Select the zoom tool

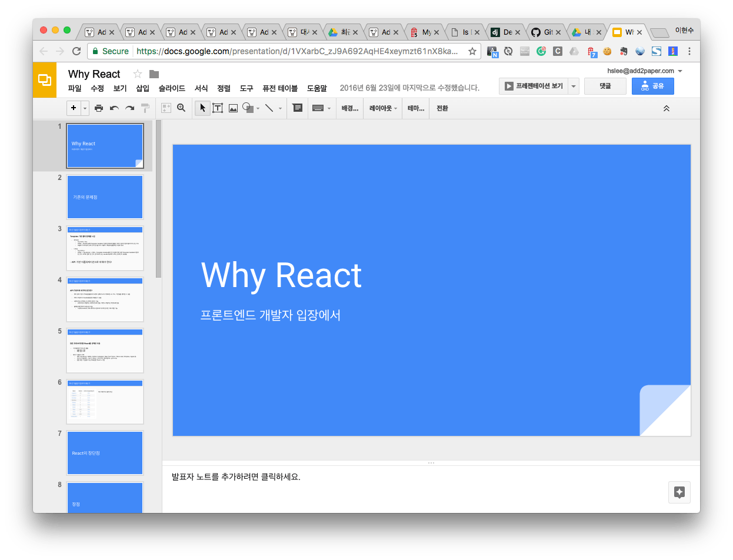181,108
